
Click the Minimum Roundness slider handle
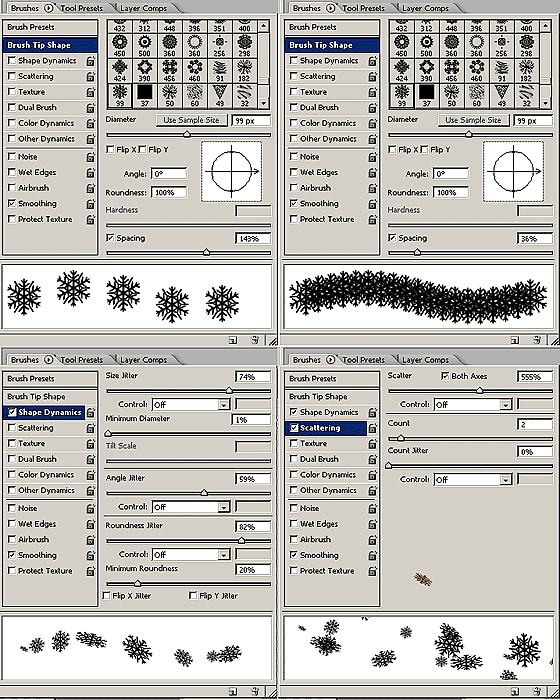coord(138,583)
